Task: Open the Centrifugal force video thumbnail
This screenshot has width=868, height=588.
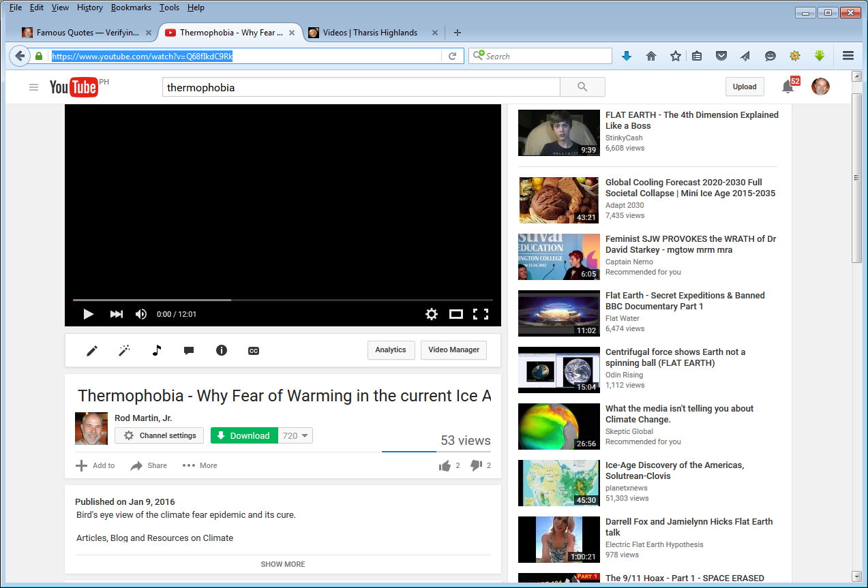Action: click(559, 370)
